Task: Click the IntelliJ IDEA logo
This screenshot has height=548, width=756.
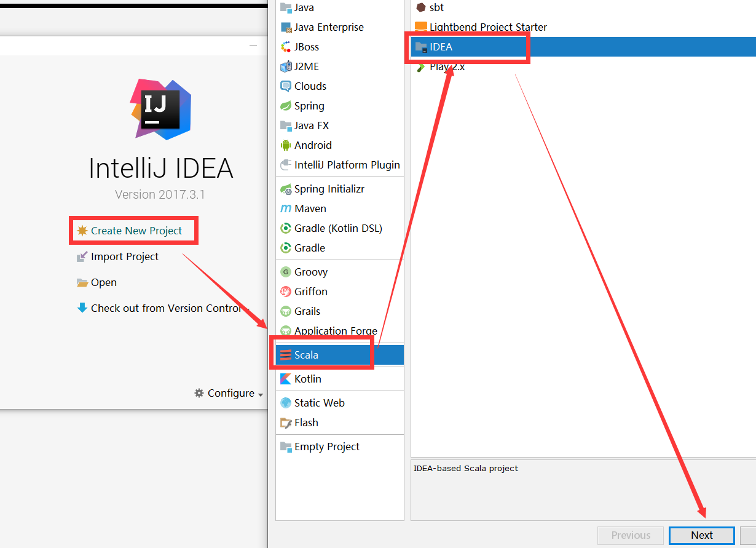Action: 161,109
